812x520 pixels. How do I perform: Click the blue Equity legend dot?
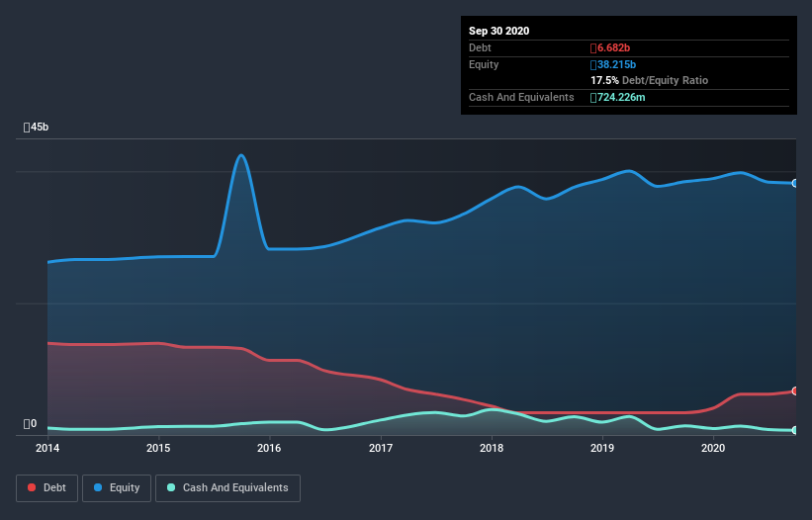[x=98, y=487]
